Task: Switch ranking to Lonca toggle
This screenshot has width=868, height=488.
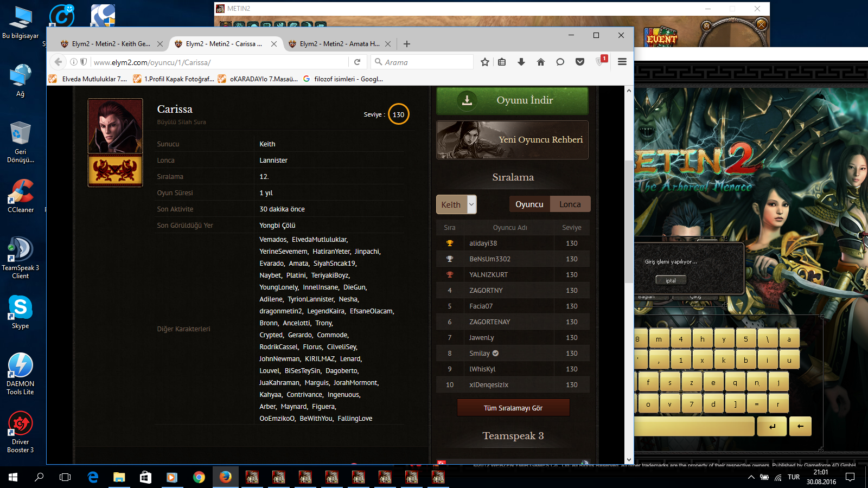Action: tap(570, 204)
